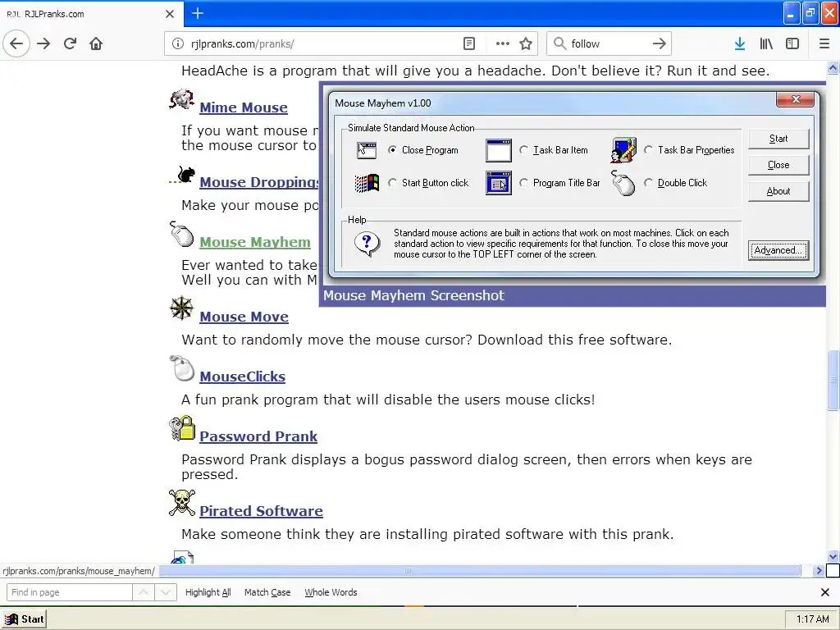
Task: Close the RJLPranks.com tab
Action: pyautogui.click(x=170, y=14)
